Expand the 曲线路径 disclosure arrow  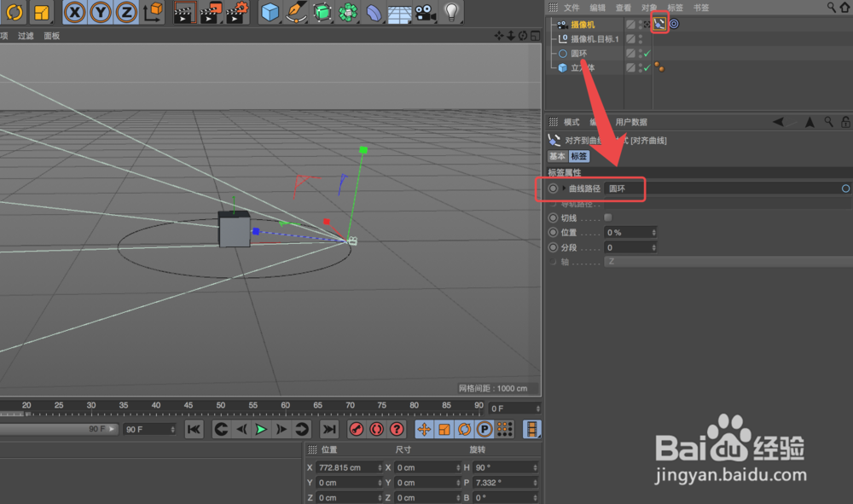point(565,188)
